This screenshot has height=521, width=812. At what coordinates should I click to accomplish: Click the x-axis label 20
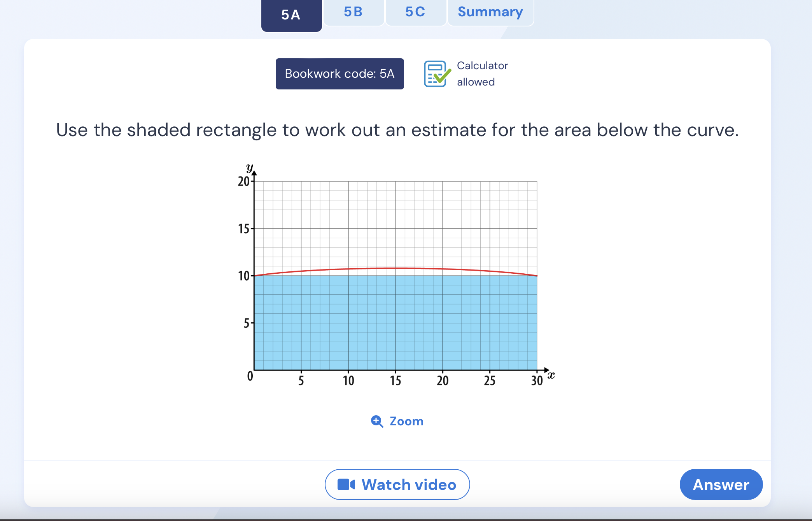coord(443,381)
